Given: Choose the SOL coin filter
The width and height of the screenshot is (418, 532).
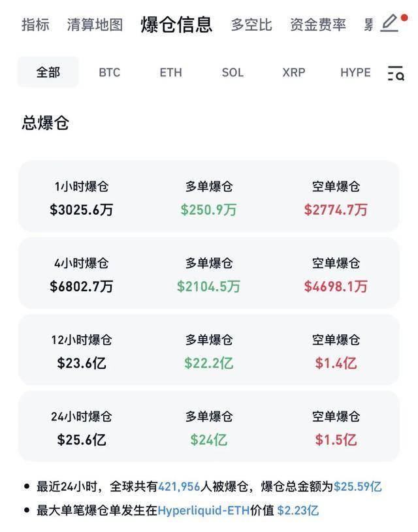Looking at the screenshot, I should 233,72.
